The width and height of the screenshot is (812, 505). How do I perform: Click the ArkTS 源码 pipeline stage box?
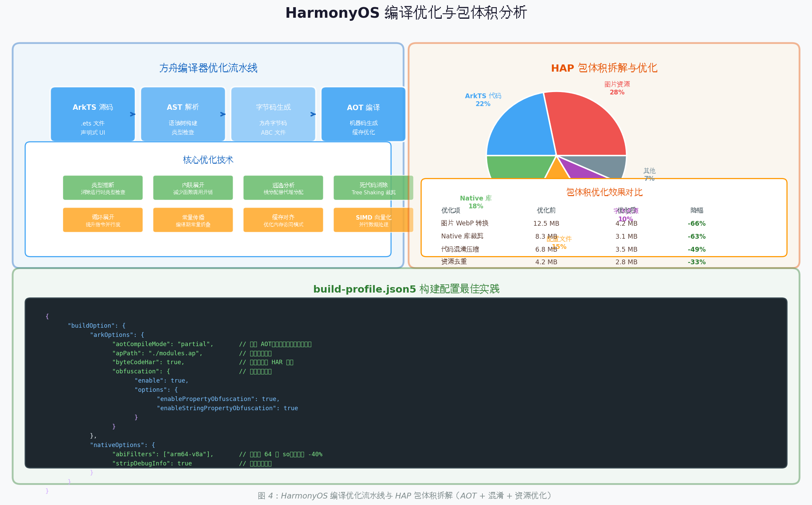(93, 114)
